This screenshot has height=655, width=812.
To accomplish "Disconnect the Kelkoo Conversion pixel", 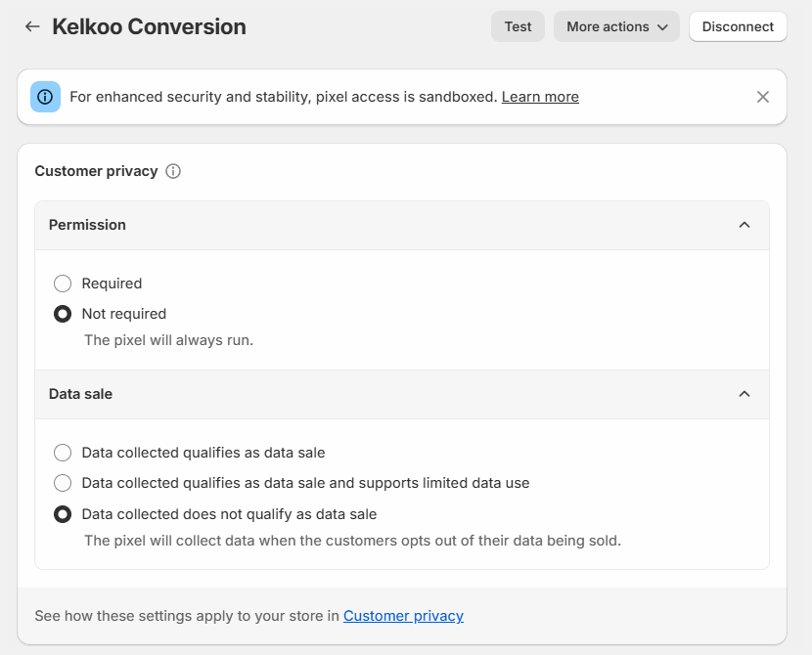I will 738,26.
